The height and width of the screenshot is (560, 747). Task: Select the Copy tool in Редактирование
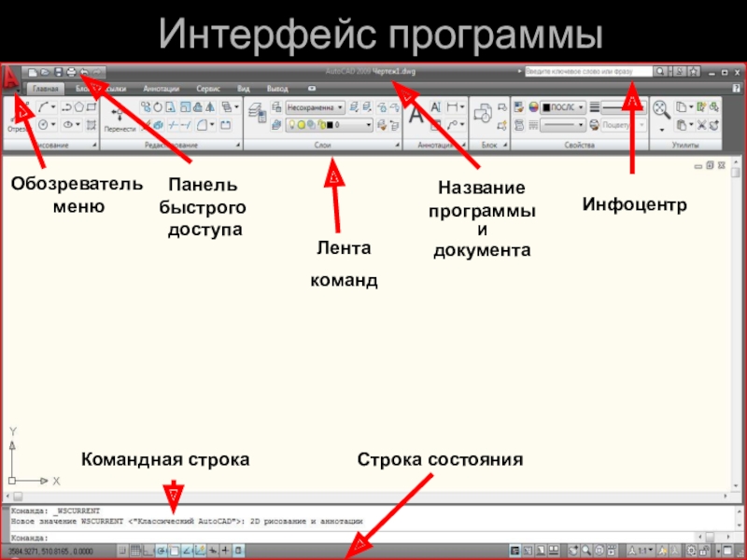click(x=146, y=107)
